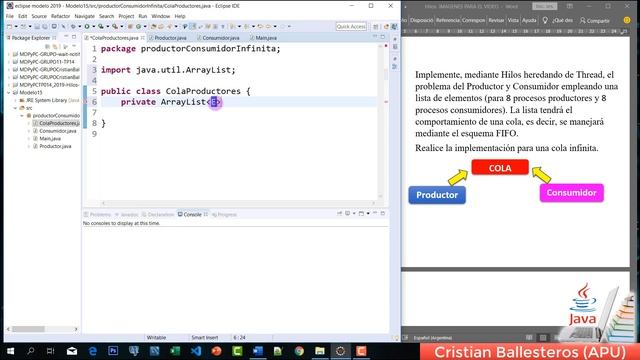Open Windows Start menu
The width and height of the screenshot is (640, 360).
coord(10,351)
